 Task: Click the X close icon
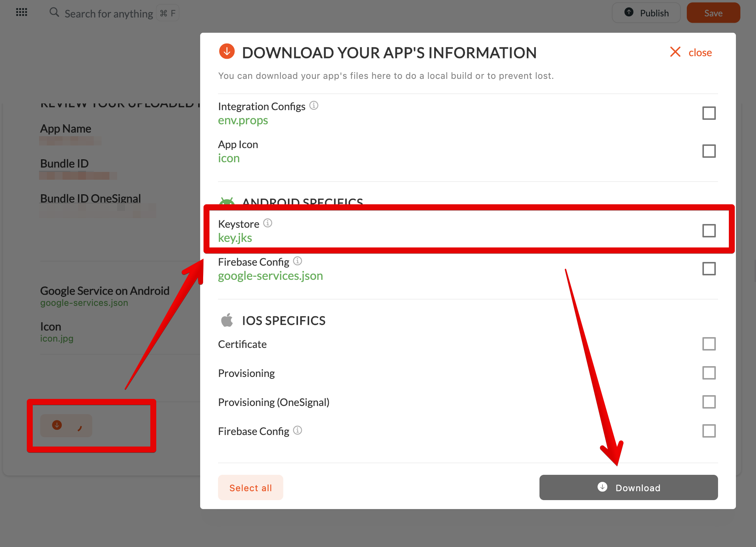click(675, 52)
